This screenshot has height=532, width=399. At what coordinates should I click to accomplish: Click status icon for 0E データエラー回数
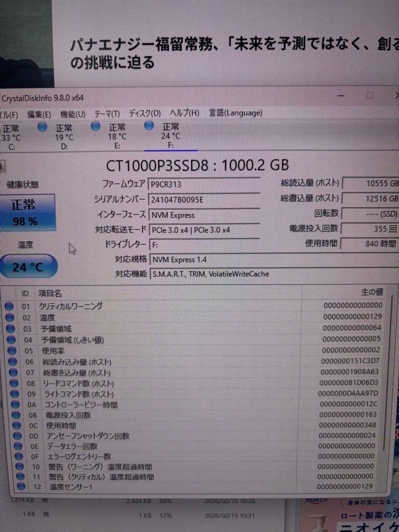click(x=18, y=446)
